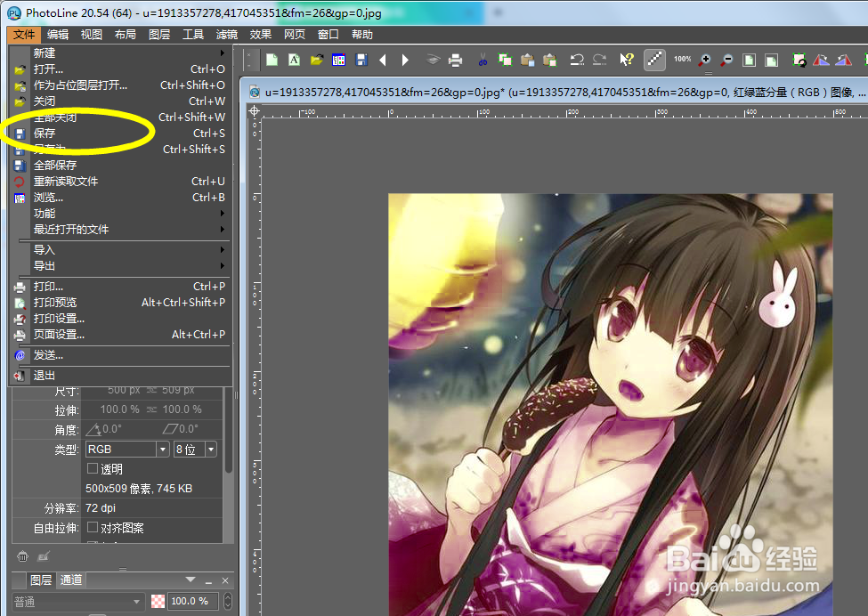Click the Save floppy disk toolbar icon
The height and width of the screenshot is (616, 868).
(x=361, y=60)
